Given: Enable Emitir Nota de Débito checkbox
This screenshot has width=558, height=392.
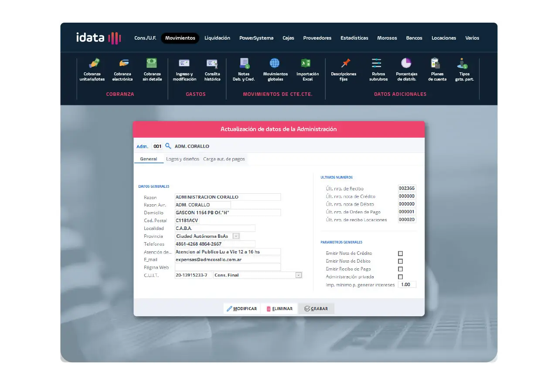Looking at the screenshot, I should (400, 261).
